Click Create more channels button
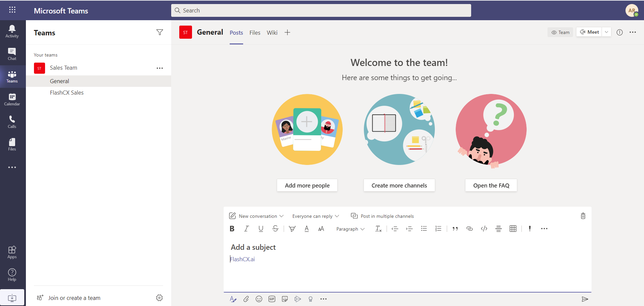Screen dimensions: 644x306 coord(399,185)
